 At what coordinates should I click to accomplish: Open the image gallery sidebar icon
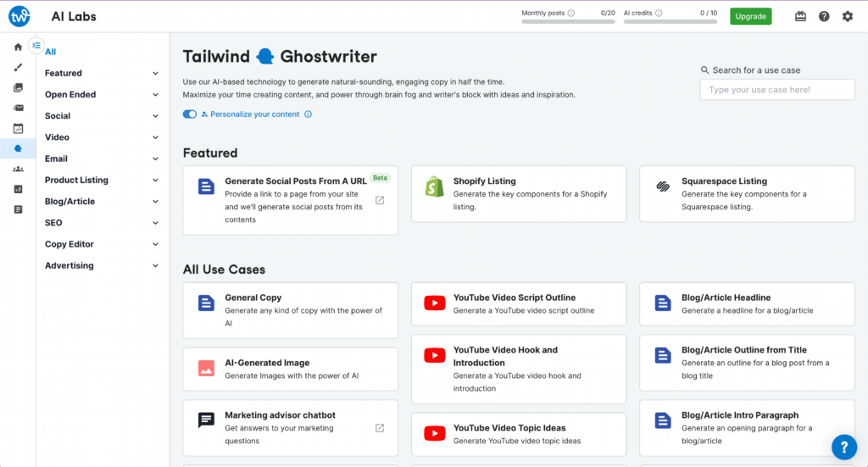pyautogui.click(x=19, y=87)
